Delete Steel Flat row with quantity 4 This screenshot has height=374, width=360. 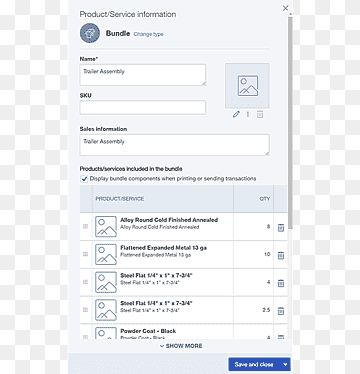tap(281, 283)
